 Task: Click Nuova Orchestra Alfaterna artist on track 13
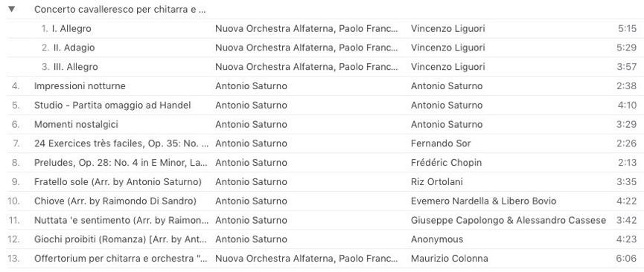tap(307, 259)
